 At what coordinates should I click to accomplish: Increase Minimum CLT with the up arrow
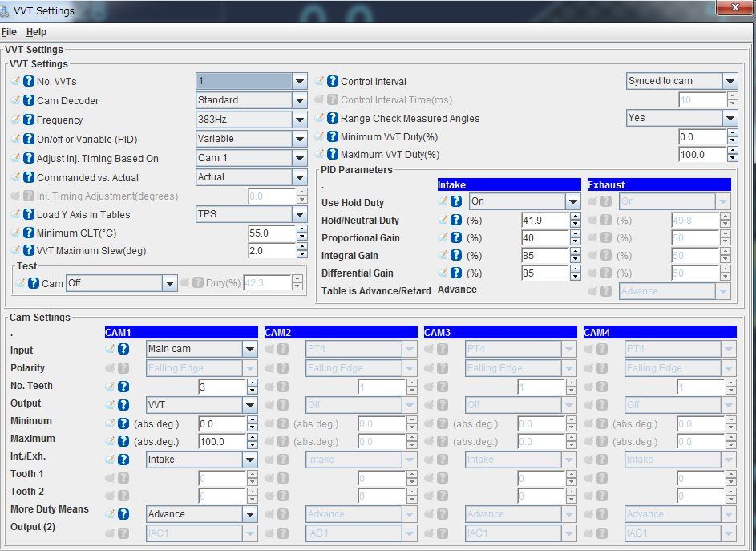click(x=301, y=229)
